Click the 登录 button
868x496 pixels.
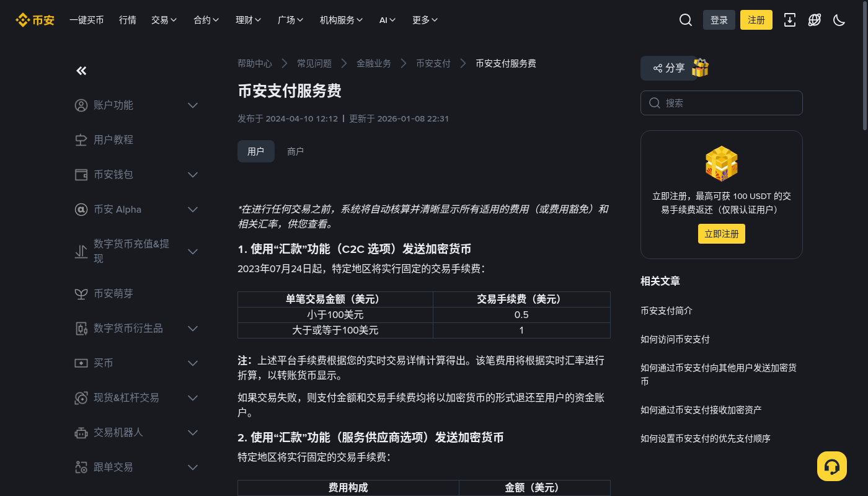tap(719, 20)
